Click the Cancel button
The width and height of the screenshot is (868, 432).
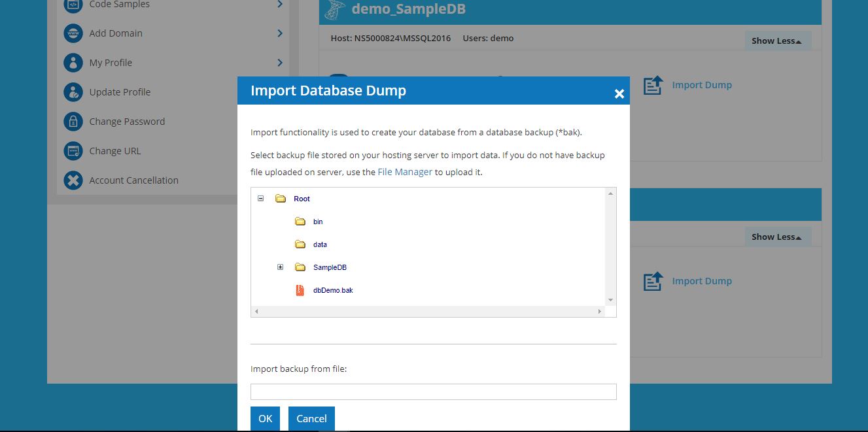point(311,419)
